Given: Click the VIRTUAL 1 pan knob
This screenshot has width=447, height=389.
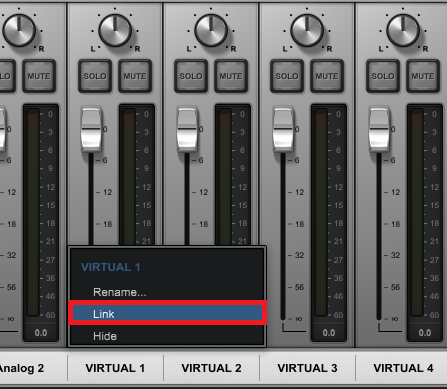Looking at the screenshot, I should pyautogui.click(x=115, y=31).
